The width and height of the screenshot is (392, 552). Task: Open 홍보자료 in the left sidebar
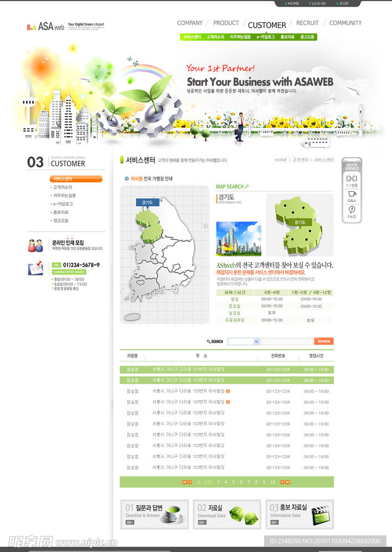point(60,212)
